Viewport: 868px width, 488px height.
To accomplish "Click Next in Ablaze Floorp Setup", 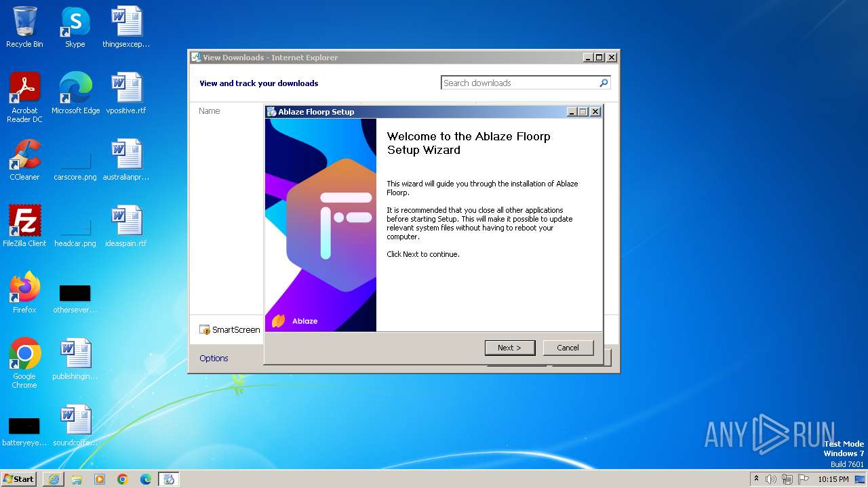I will point(510,348).
